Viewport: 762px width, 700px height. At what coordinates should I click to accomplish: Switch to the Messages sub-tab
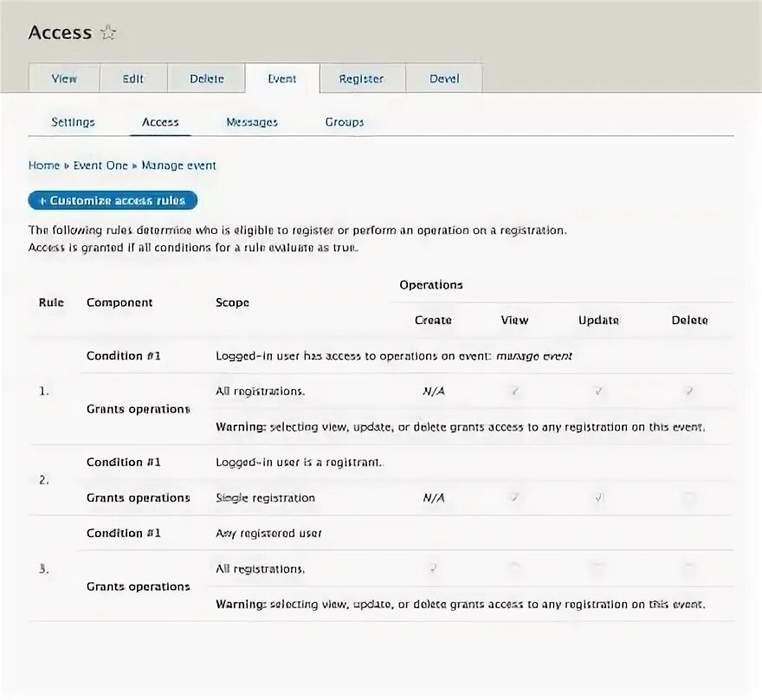(252, 122)
